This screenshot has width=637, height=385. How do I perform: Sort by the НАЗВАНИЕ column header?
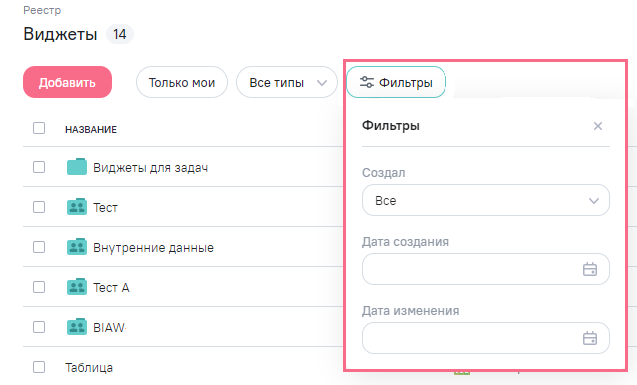(x=91, y=130)
